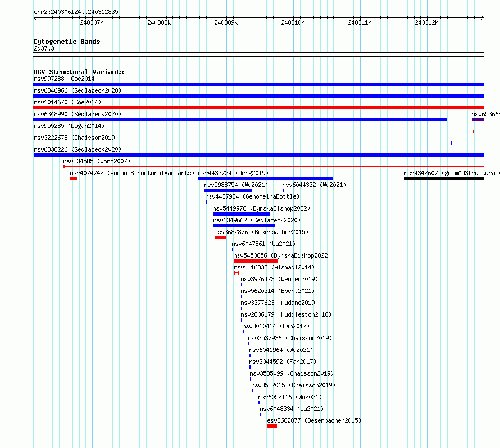500x448 pixels.
Task: Select nsv6052116 (Wu2021) label
Action: point(290,397)
